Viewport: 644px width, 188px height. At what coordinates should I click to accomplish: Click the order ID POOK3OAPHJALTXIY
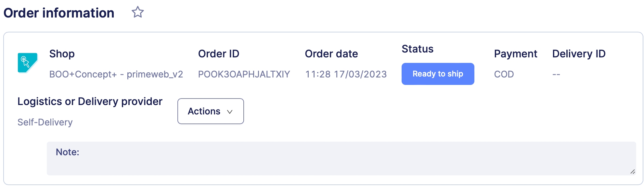pyautogui.click(x=244, y=74)
